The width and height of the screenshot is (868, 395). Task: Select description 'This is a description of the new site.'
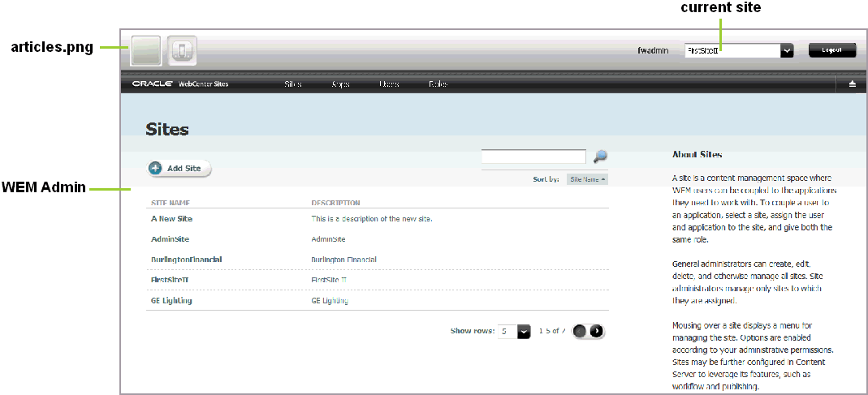click(371, 218)
